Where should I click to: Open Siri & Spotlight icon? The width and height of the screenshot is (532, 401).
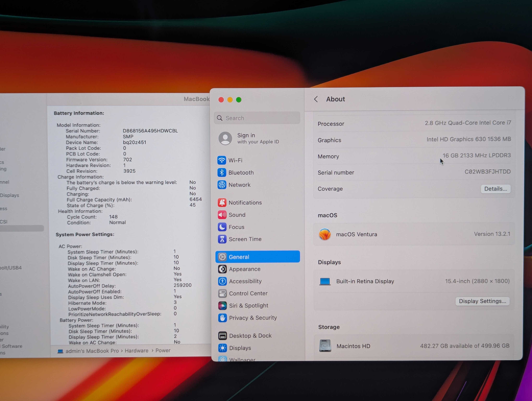[222, 305]
